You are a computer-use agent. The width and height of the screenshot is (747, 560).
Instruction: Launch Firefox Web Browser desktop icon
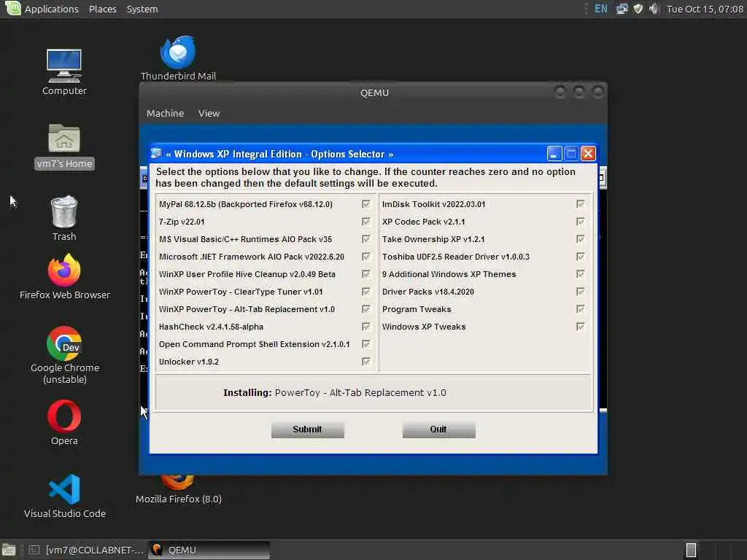[x=64, y=276]
